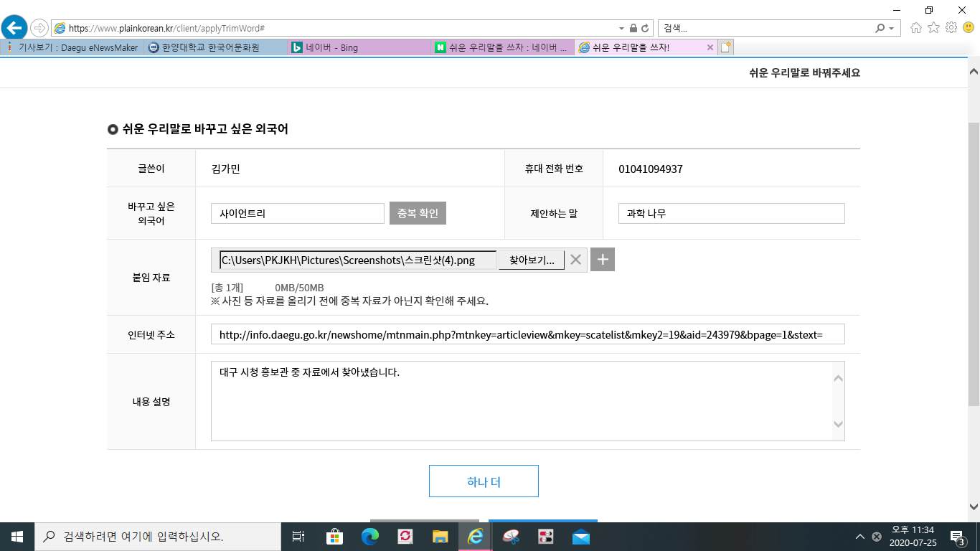Switch to the 쉬운 우리말을 쓰자 : 네이버 tab
980x551 pixels.
coord(503,47)
